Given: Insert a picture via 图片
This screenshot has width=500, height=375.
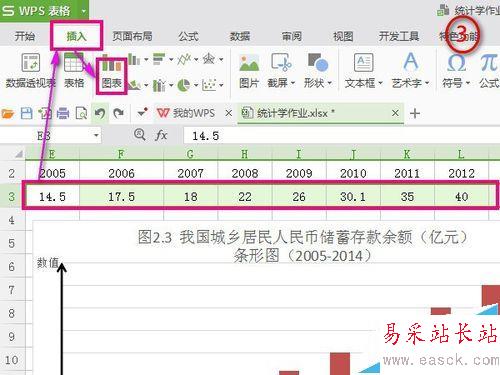Looking at the screenshot, I should tap(249, 71).
